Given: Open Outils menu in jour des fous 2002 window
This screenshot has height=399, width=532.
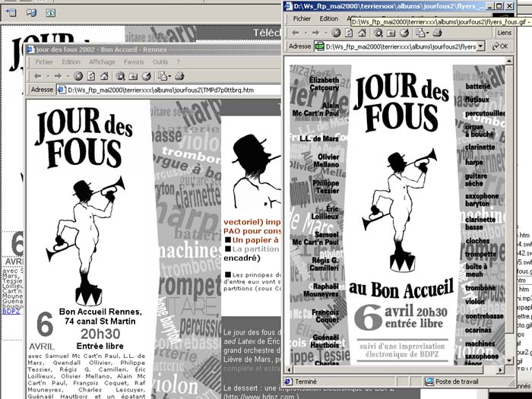Looking at the screenshot, I should pos(160,62).
